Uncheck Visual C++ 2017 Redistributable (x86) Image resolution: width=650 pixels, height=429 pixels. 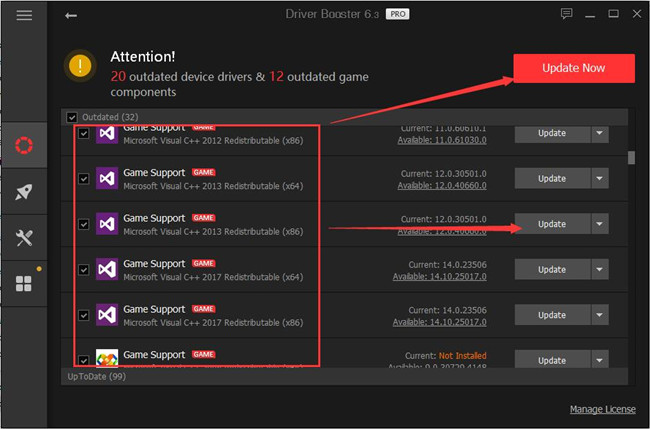pyautogui.click(x=84, y=315)
